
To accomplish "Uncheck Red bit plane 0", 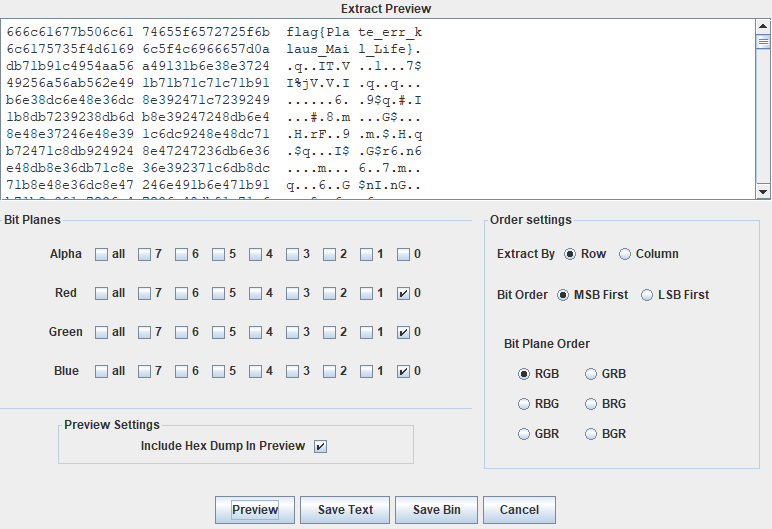I will (403, 294).
